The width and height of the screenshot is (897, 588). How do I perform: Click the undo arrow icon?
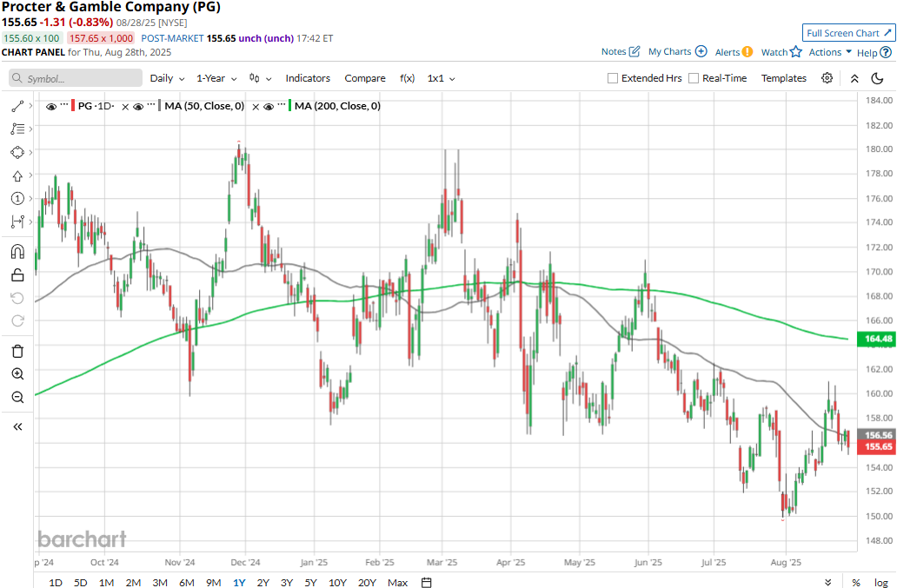(x=17, y=298)
